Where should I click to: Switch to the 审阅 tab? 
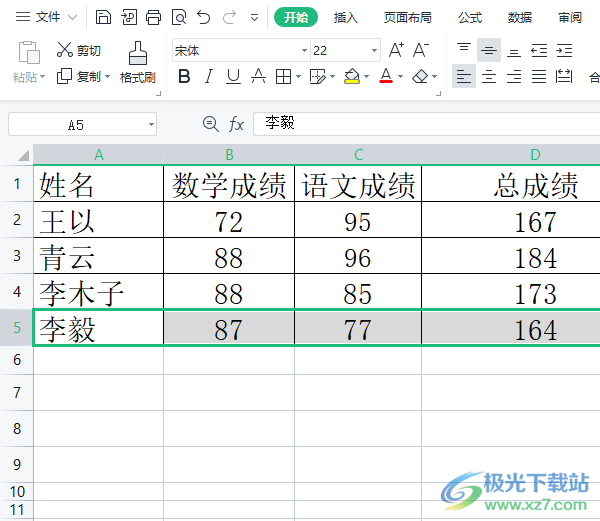point(570,17)
